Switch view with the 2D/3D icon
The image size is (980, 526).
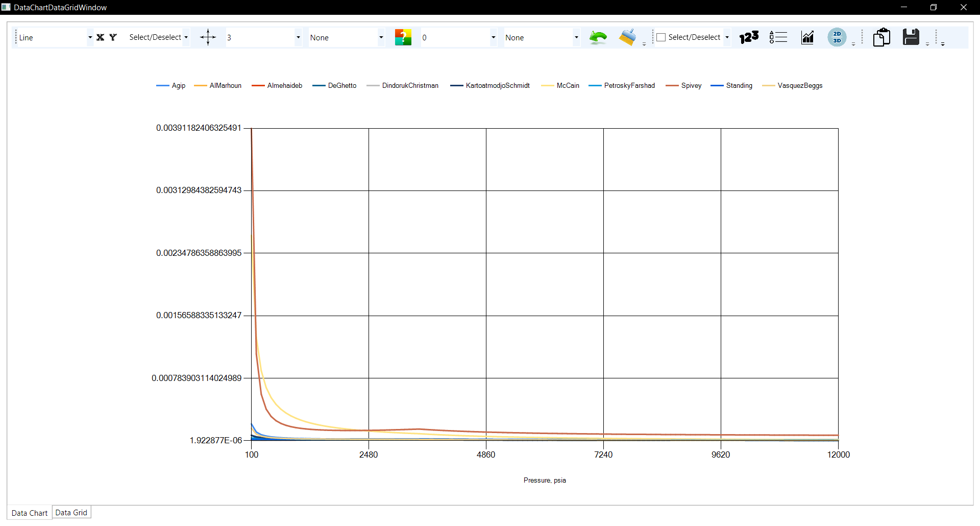(837, 37)
